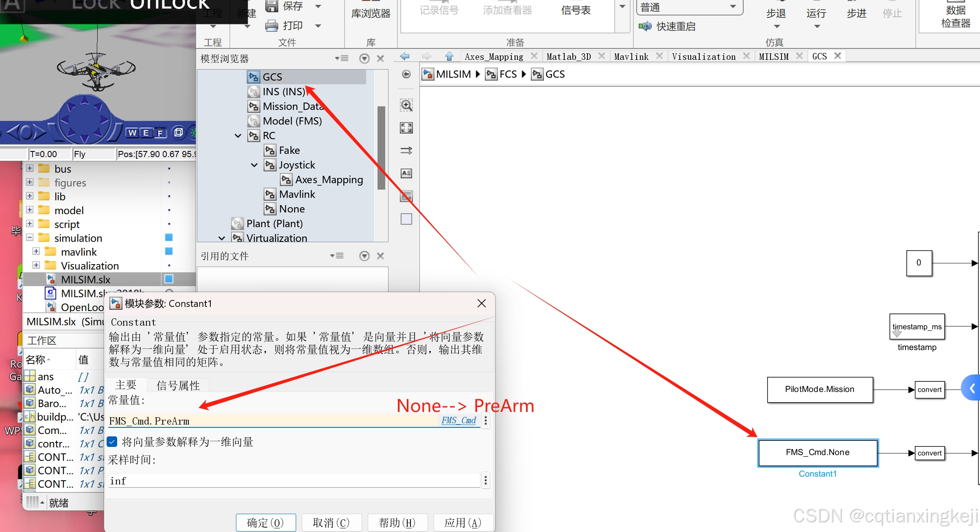Image resolution: width=980 pixels, height=532 pixels.
Task: Click the up-to-parent arrow icon
Action: 449,56
